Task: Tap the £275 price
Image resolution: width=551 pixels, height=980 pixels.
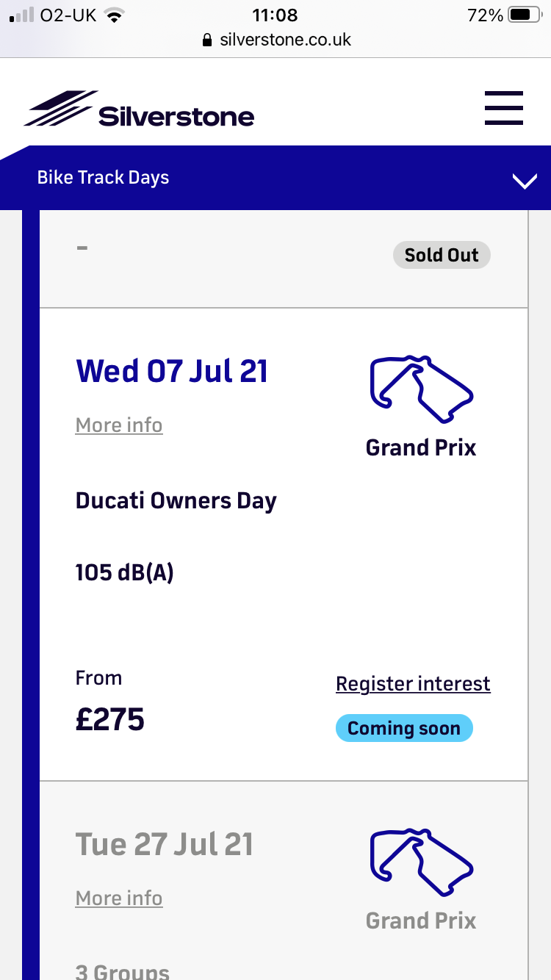Action: point(110,720)
